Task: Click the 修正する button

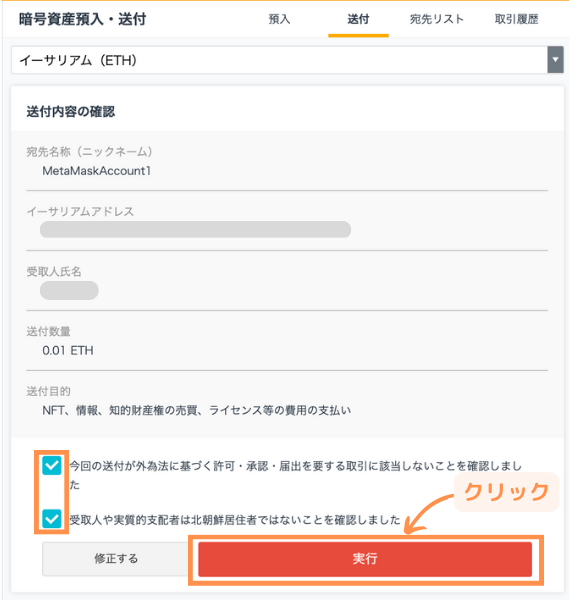Action: (x=116, y=559)
